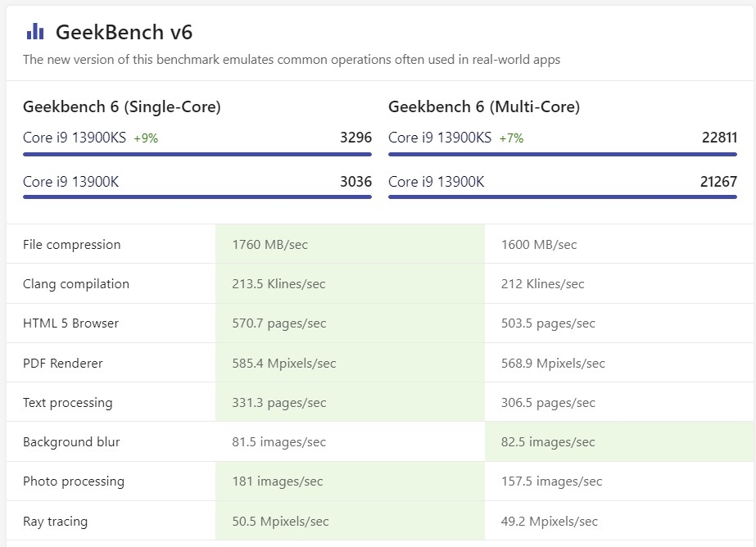This screenshot has height=547, width=756.
Task: Click the 568.9 Mpixels/sec PDF Renderer value
Action: [553, 364]
